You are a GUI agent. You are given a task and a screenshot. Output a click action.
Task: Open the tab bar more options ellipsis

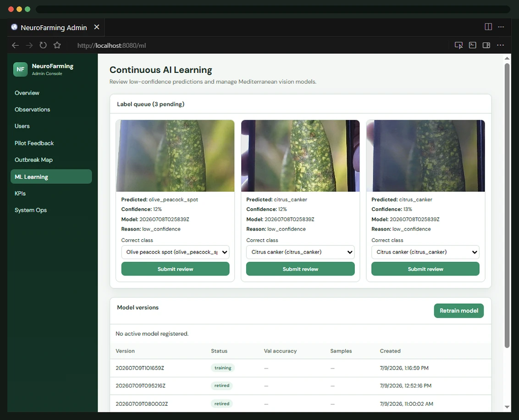(x=501, y=27)
